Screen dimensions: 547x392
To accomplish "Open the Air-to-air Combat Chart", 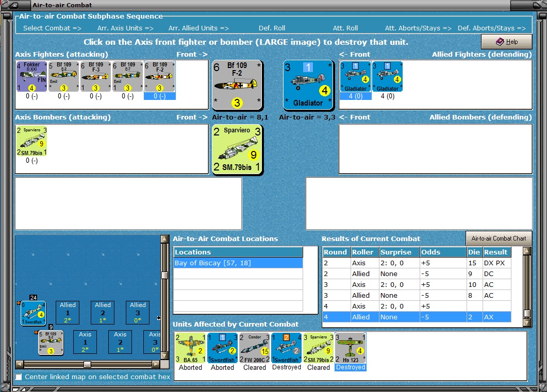I will (499, 238).
